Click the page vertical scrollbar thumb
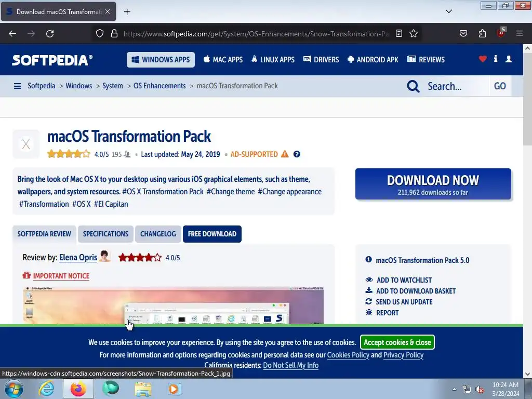The image size is (532, 399). [x=527, y=98]
